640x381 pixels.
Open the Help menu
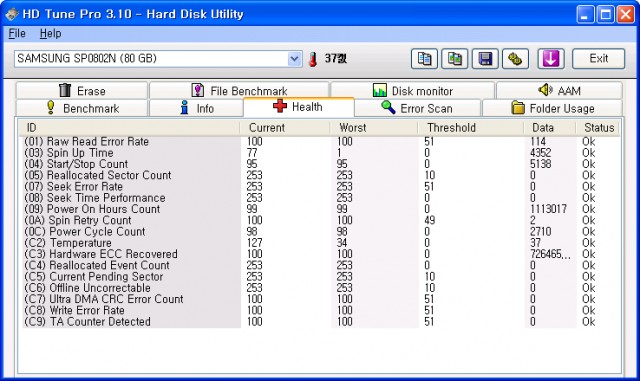point(51,33)
